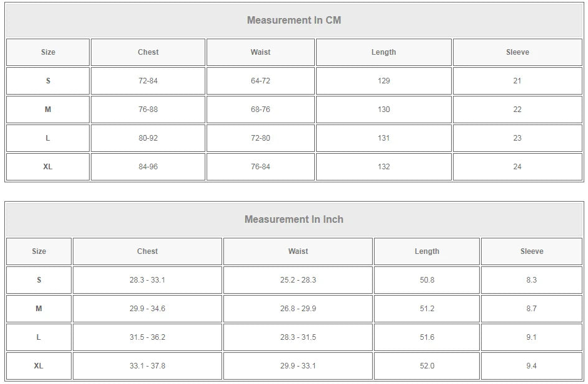Select the 26.8 - 29.9 waist cell

tap(298, 309)
